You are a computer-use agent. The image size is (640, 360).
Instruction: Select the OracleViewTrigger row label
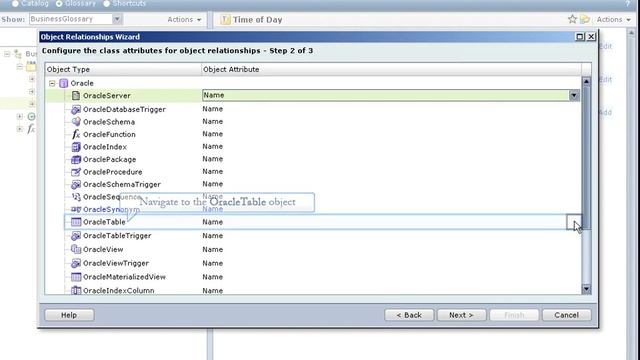click(x=116, y=263)
